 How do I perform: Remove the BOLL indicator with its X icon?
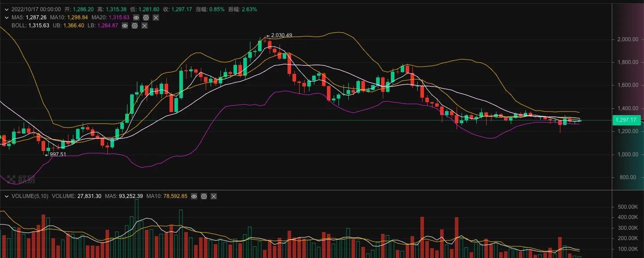144,26
